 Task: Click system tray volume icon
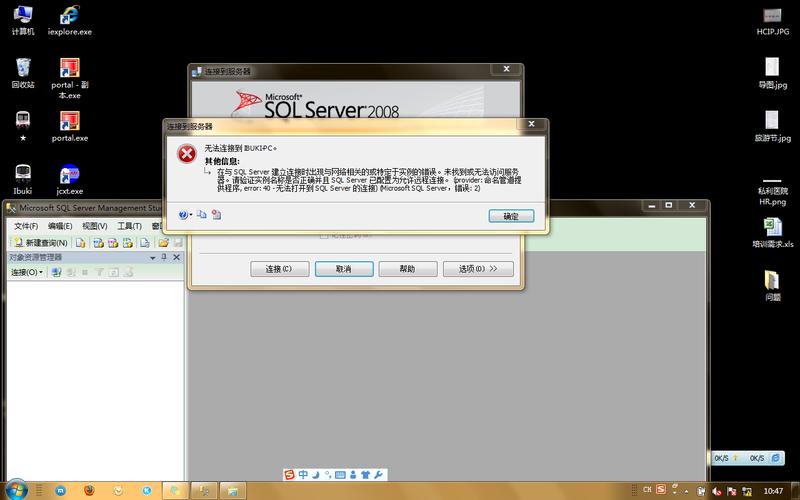click(716, 491)
